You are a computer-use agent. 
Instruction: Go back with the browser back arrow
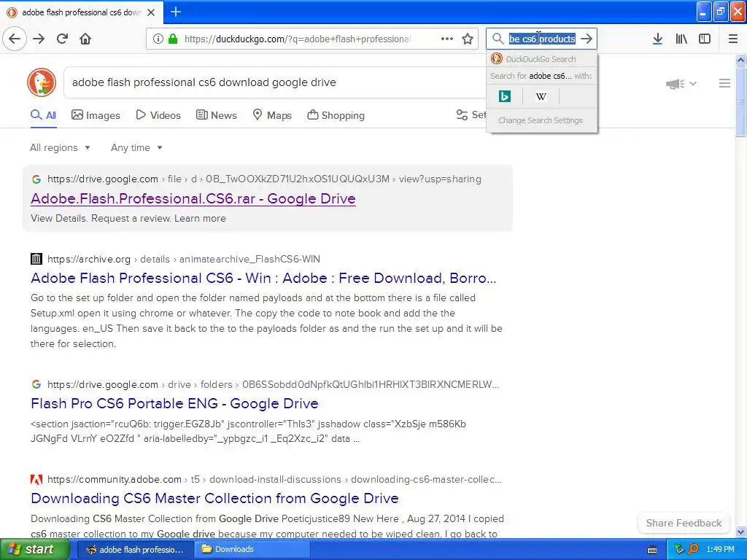pyautogui.click(x=15, y=39)
